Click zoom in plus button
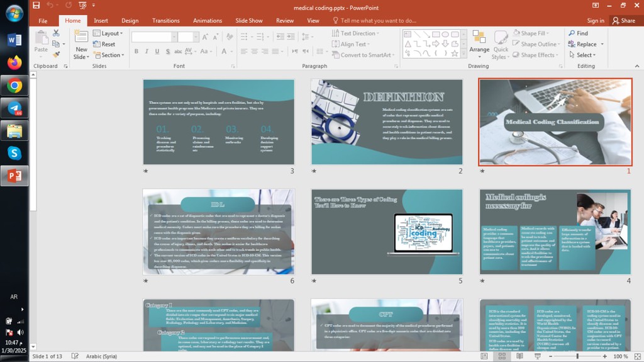The width and height of the screenshot is (644, 362). click(x=604, y=356)
